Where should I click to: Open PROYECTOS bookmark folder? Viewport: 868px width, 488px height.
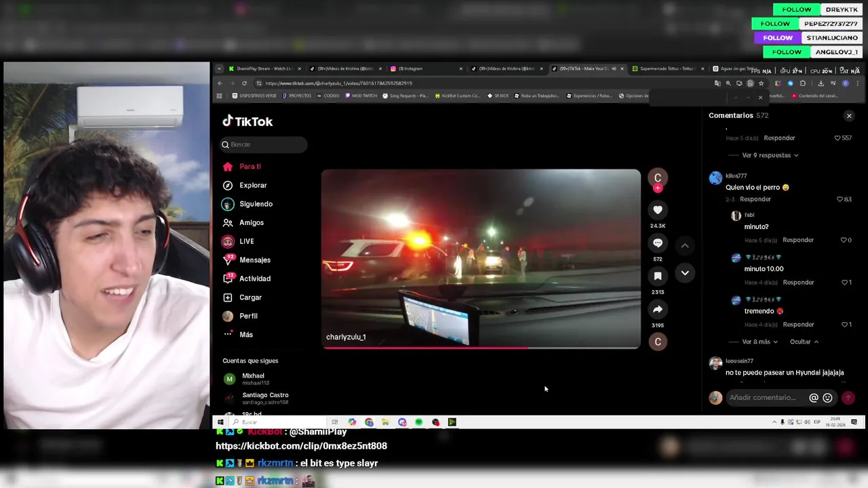pos(297,96)
